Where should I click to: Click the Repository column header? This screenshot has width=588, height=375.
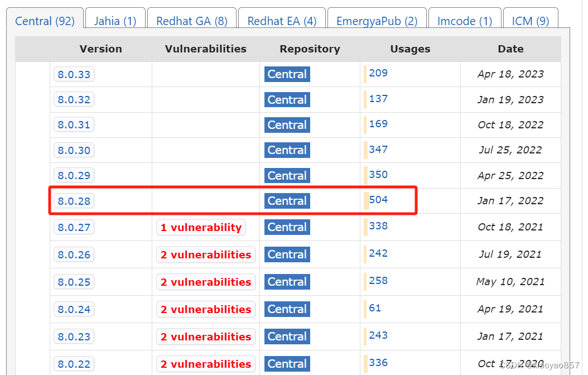tap(310, 49)
